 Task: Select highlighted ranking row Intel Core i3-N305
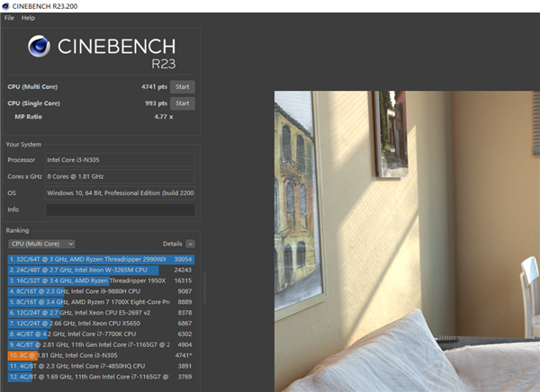(101, 355)
